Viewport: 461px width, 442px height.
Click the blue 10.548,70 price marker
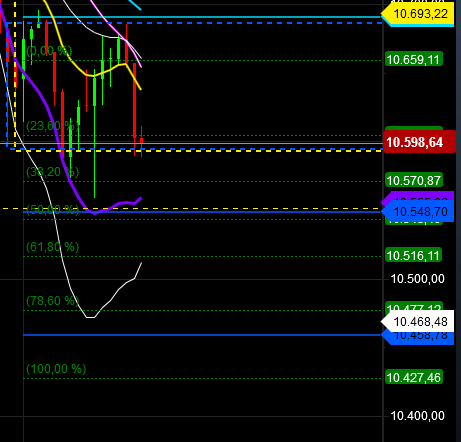pos(417,211)
